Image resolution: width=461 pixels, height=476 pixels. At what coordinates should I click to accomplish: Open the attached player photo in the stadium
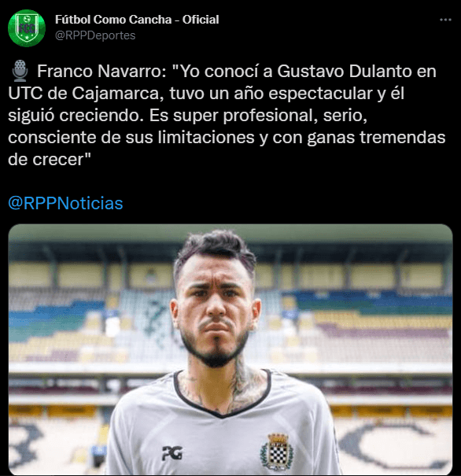coord(230,349)
